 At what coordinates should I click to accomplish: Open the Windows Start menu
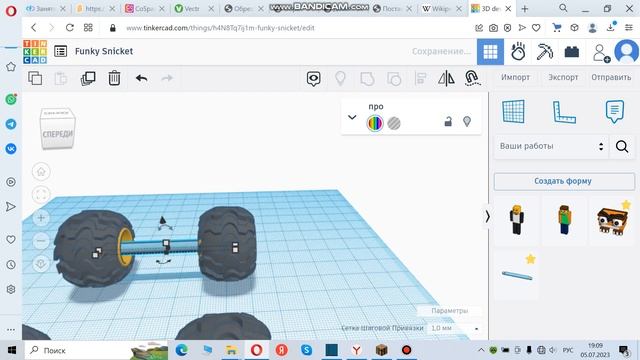(12, 350)
